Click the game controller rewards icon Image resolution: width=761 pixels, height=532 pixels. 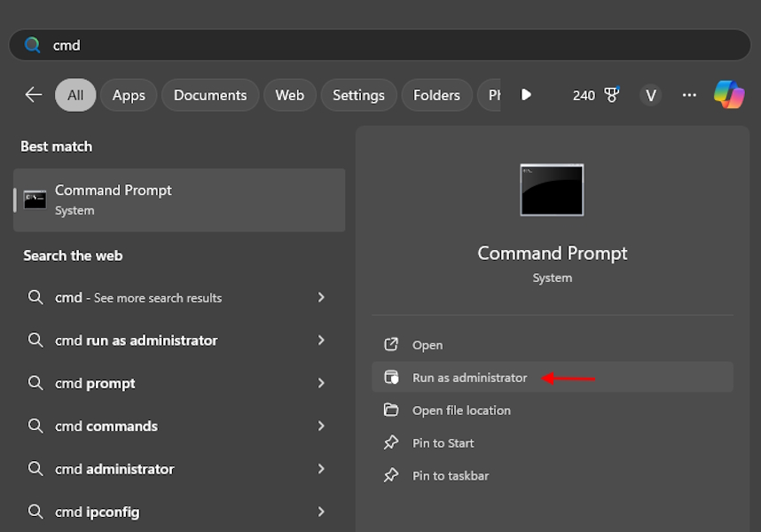pyautogui.click(x=612, y=94)
